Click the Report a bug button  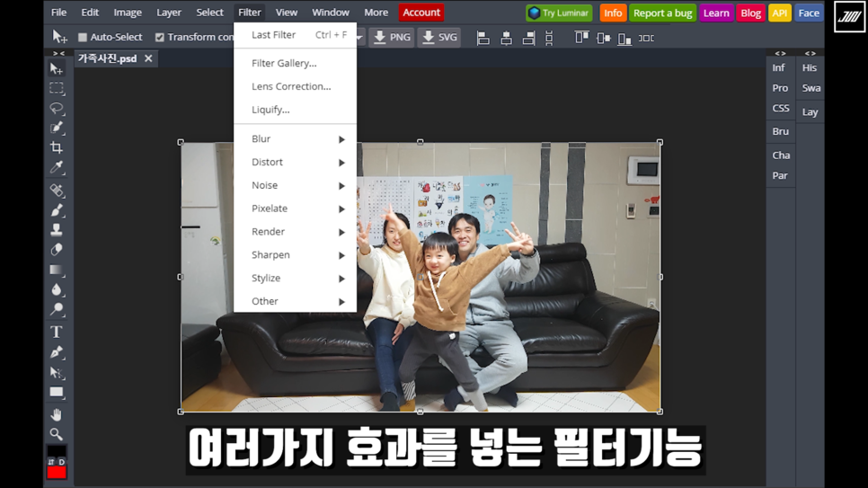point(662,13)
